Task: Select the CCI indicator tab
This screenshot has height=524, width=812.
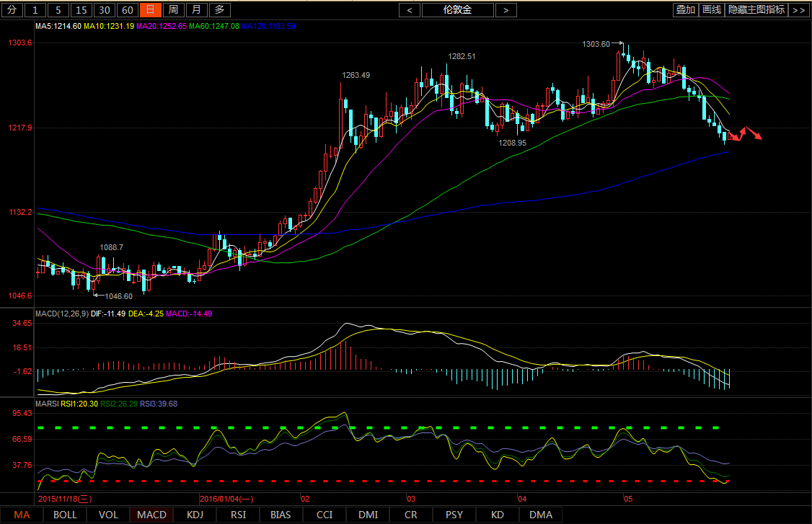Action: [325, 515]
